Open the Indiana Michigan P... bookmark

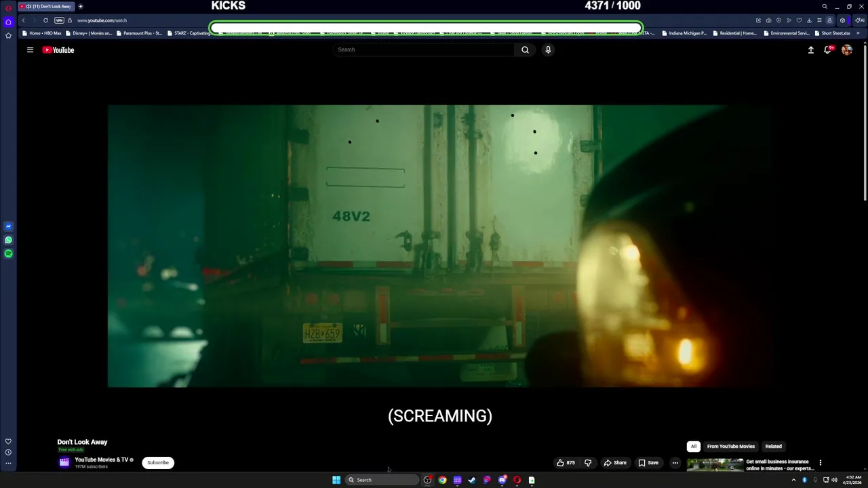[684, 33]
